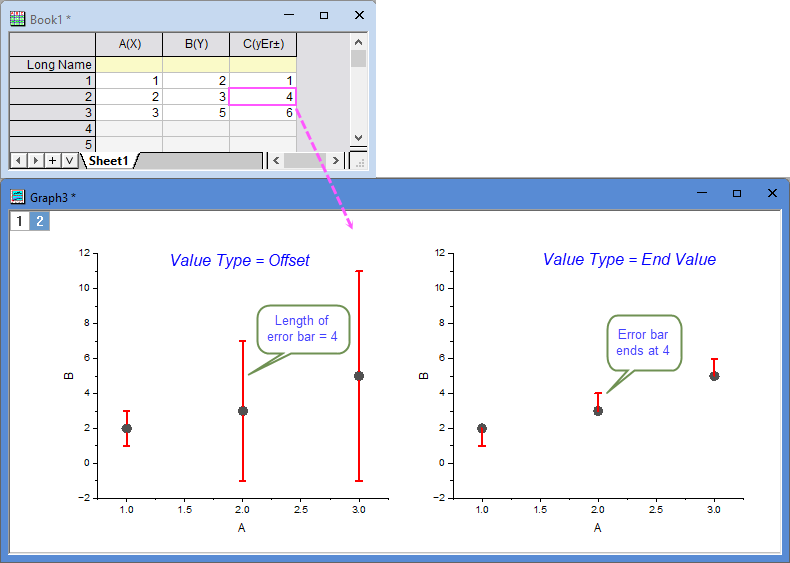Click Long Name cell under column A

coord(128,65)
